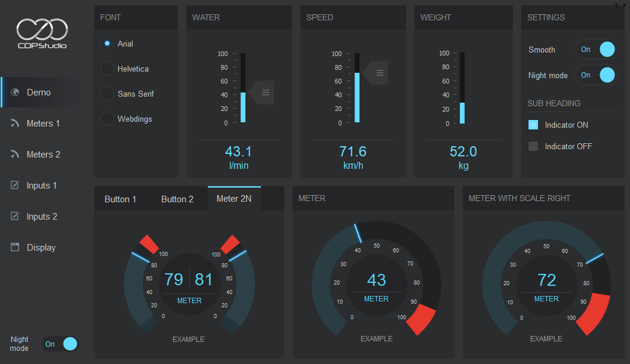
Task: Click the Indicator OFF checkbox
Action: pos(533,146)
